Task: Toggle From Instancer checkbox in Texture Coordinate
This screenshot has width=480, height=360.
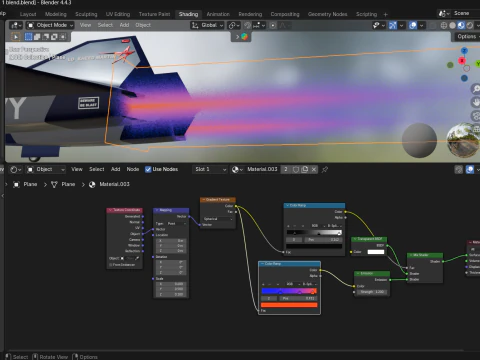Action: point(111,265)
